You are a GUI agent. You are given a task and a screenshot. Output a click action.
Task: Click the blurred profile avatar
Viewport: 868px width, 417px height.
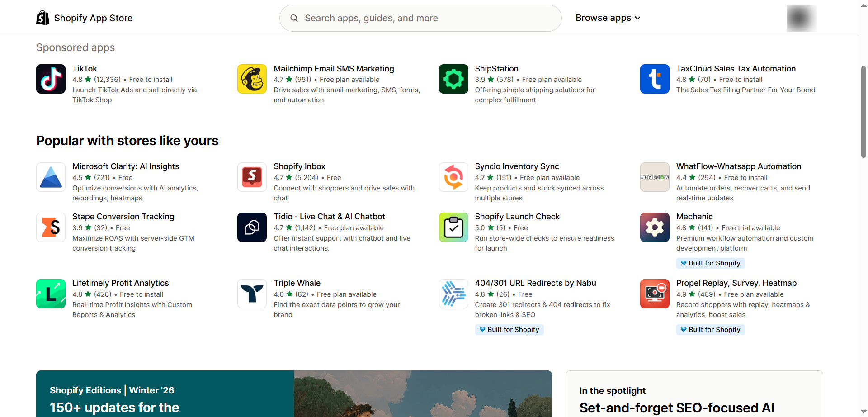(x=801, y=18)
